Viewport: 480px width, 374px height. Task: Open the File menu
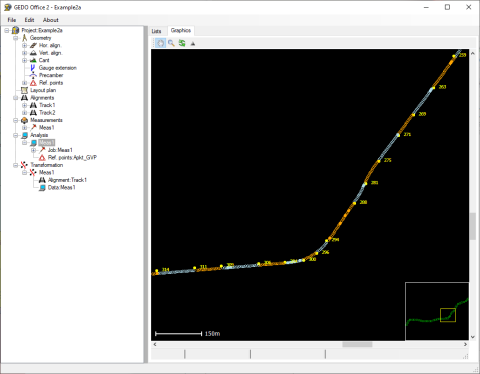(x=12, y=20)
